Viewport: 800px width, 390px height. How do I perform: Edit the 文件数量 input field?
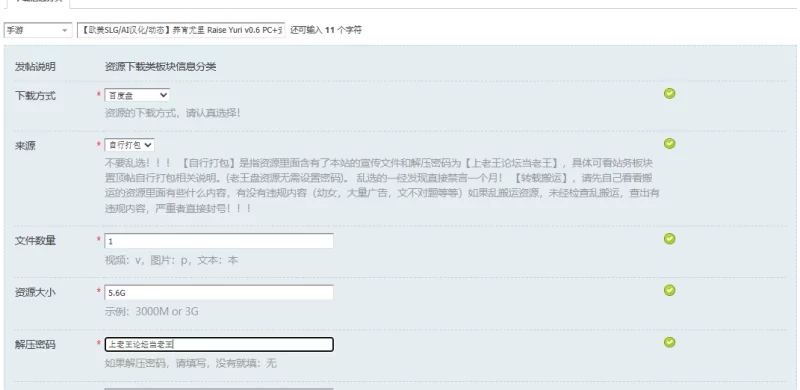[219, 241]
